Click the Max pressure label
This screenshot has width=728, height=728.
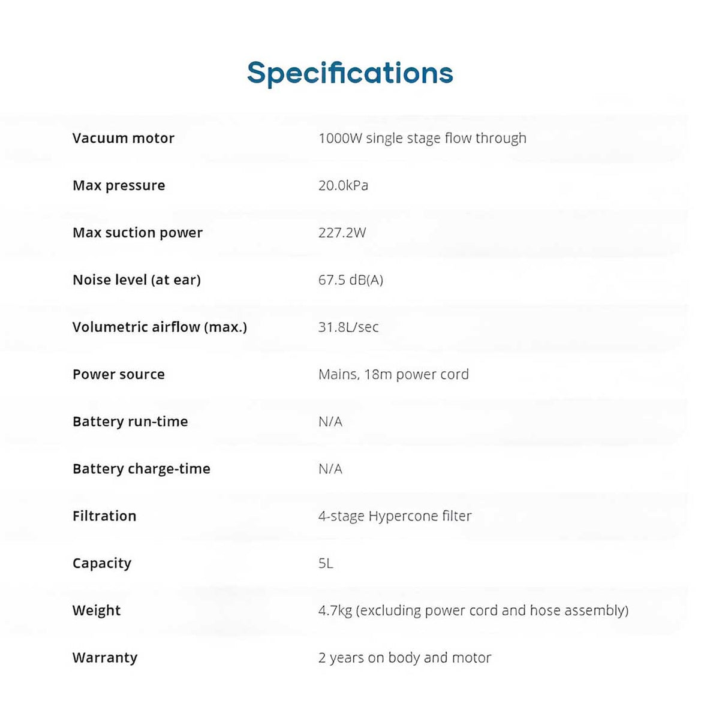coord(119,186)
